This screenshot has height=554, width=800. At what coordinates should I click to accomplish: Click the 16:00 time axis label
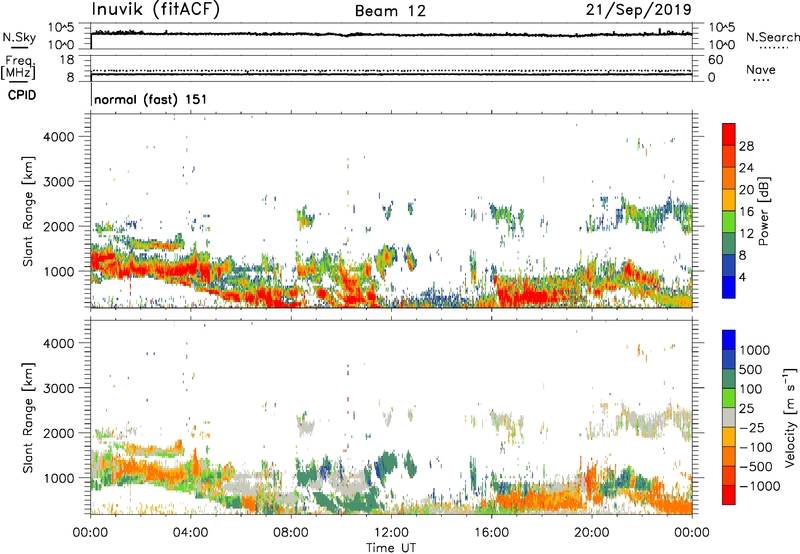491,533
